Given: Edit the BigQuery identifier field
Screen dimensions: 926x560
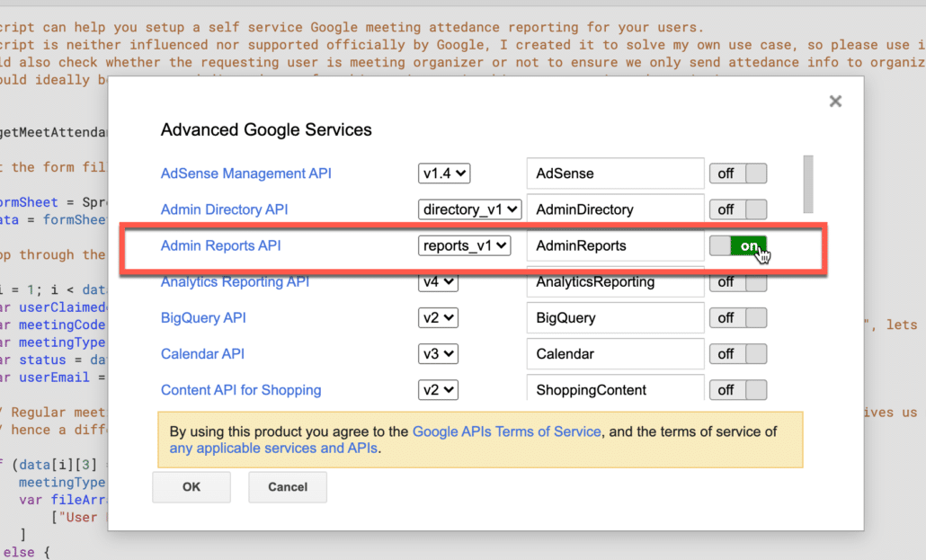Looking at the screenshot, I should coord(615,318).
